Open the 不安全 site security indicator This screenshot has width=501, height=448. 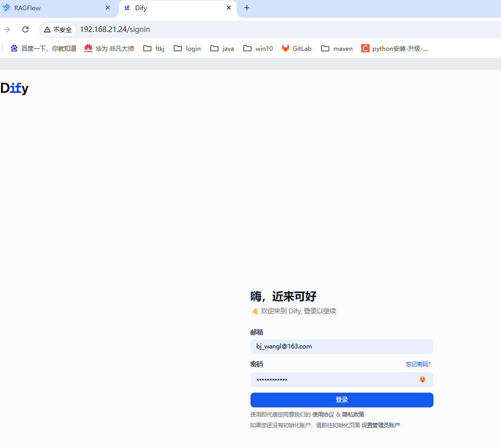click(58, 29)
